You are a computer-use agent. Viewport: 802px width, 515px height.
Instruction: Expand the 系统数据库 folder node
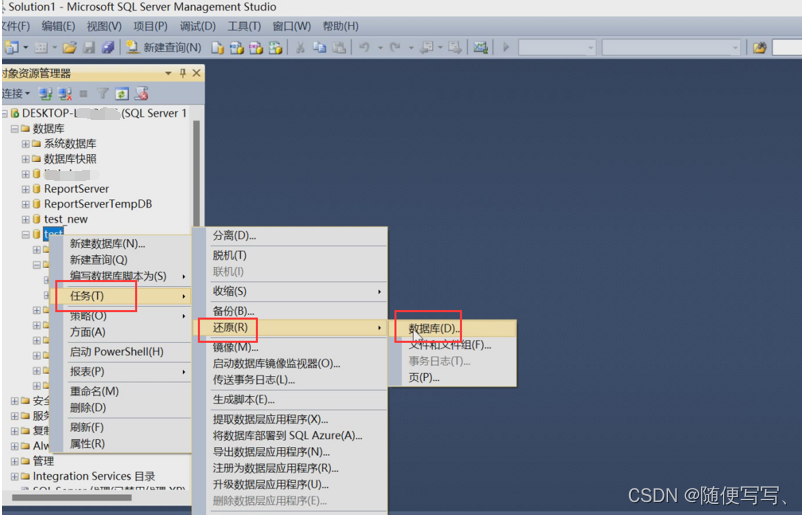coord(25,144)
